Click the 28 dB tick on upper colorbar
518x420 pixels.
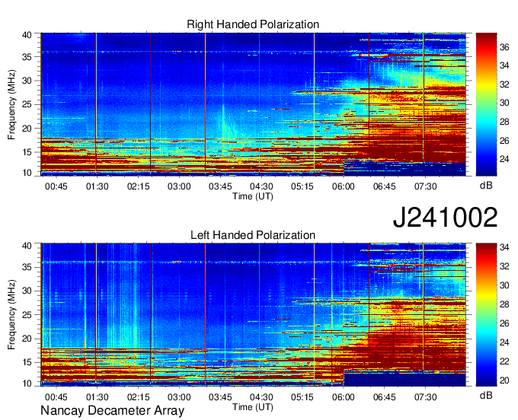(x=504, y=122)
